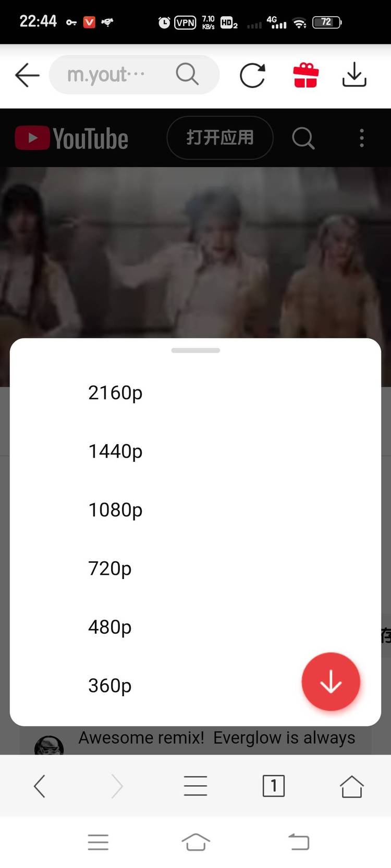
Task: Open downloads via the download tray icon
Action: click(x=355, y=74)
